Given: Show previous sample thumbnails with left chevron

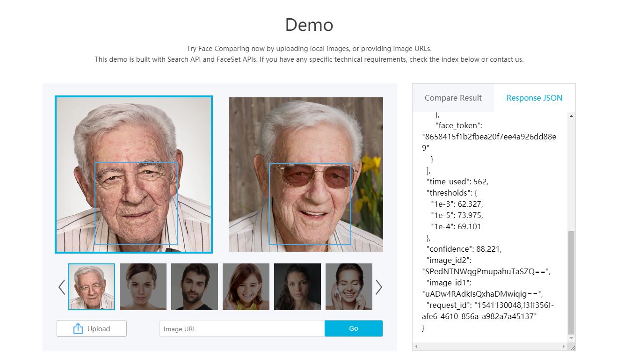Looking at the screenshot, I should coord(62,287).
